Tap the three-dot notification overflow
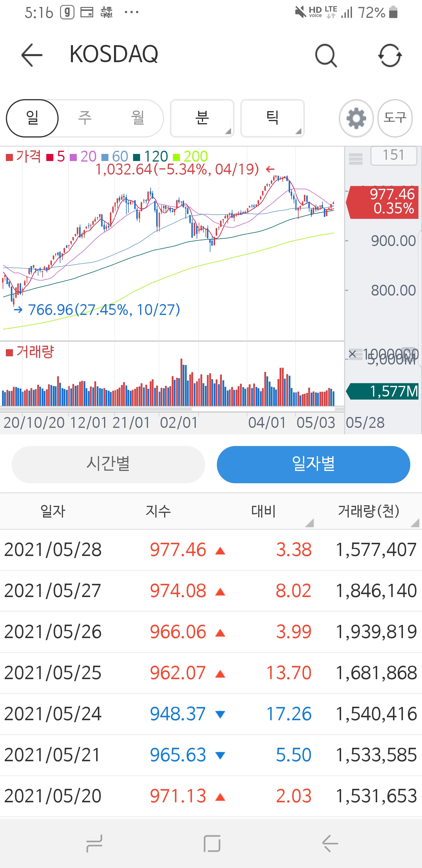 [131, 13]
